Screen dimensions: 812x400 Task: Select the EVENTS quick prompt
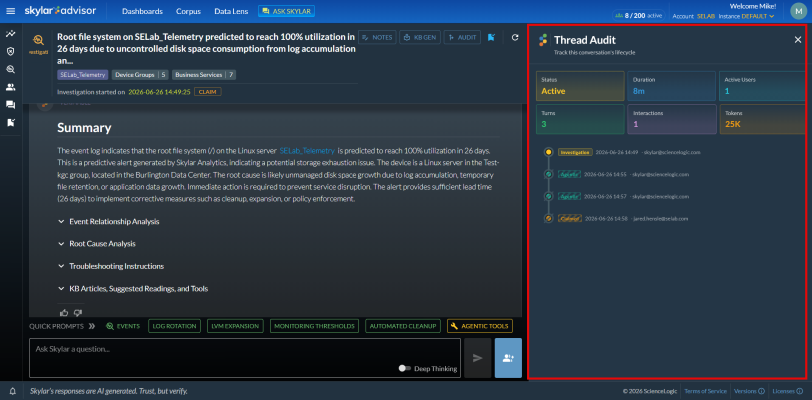pos(123,326)
